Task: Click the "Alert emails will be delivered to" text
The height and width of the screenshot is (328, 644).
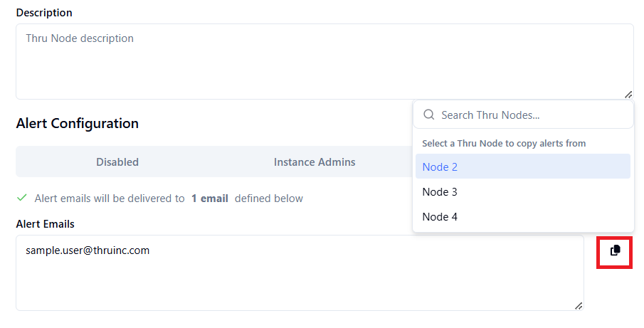Action: click(110, 199)
